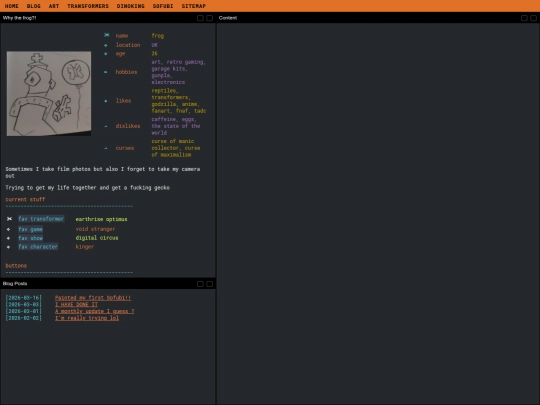The height and width of the screenshot is (405, 540).
Task: Click the second window button of 'Why the frog?!' panel
Action: coord(209,18)
